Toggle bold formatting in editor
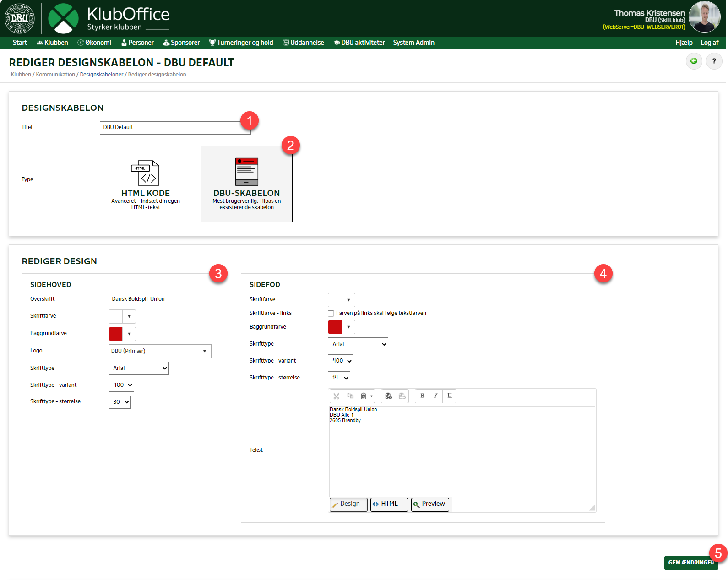This screenshot has width=728, height=580. [422, 396]
